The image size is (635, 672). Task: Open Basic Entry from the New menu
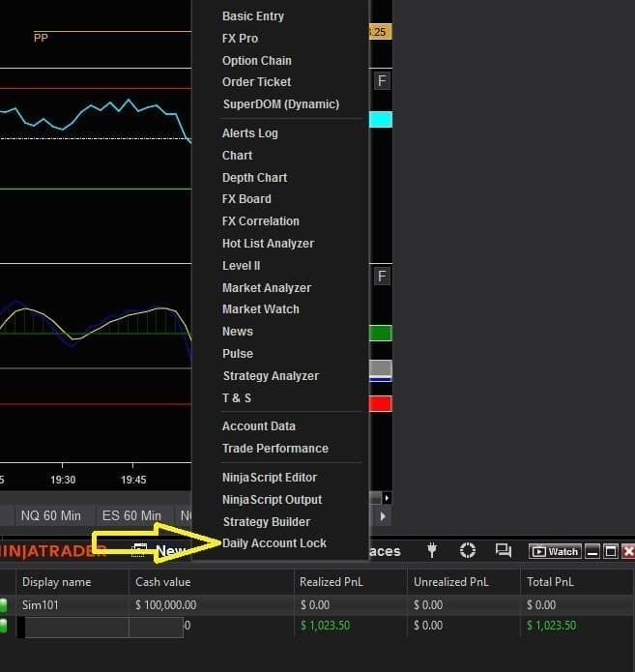[253, 16]
